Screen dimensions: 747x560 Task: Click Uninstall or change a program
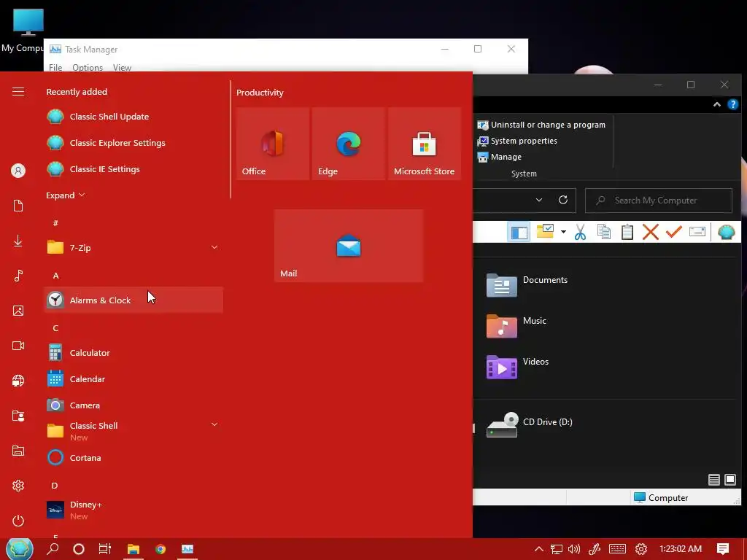[x=541, y=125]
